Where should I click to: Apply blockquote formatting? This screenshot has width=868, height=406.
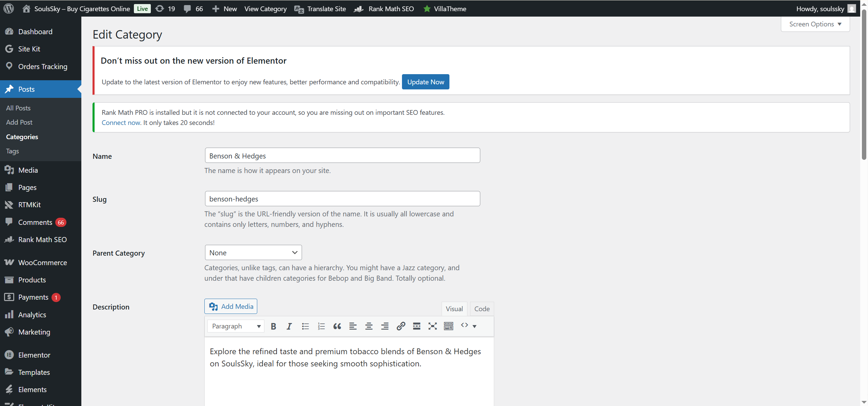(337, 326)
